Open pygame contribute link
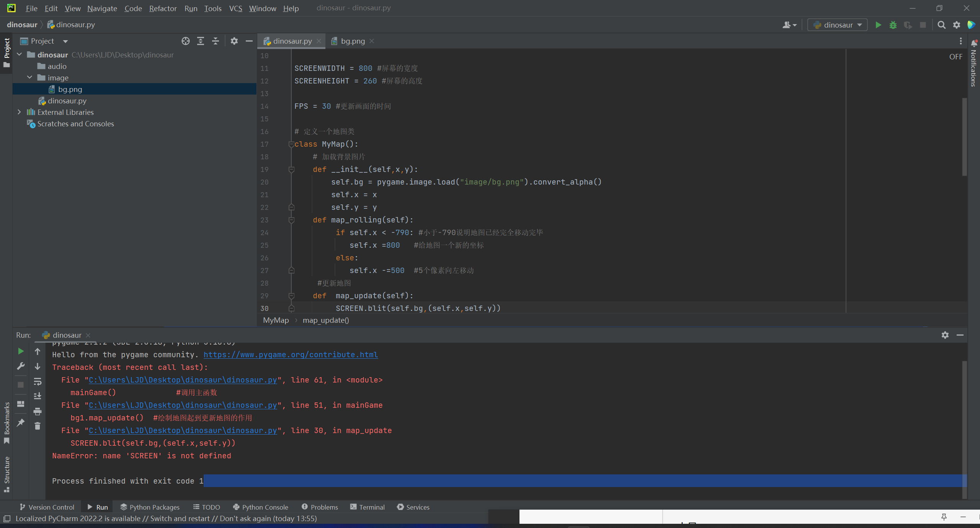The width and height of the screenshot is (980, 528). point(291,355)
